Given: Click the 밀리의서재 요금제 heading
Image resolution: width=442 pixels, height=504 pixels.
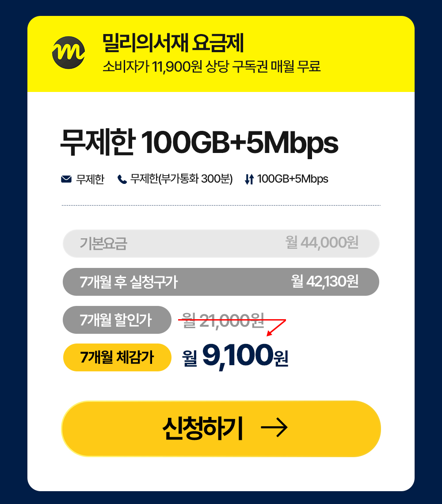Looking at the screenshot, I should pos(173,43).
